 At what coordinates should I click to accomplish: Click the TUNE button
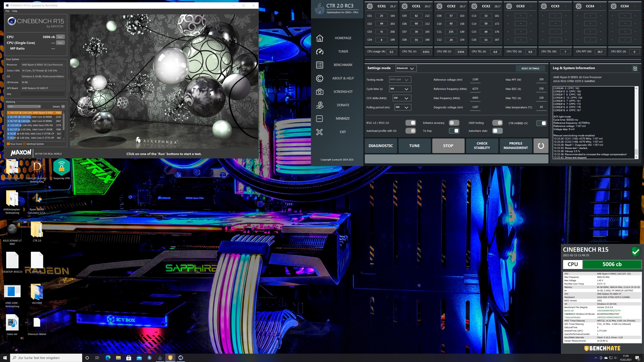[x=415, y=146]
